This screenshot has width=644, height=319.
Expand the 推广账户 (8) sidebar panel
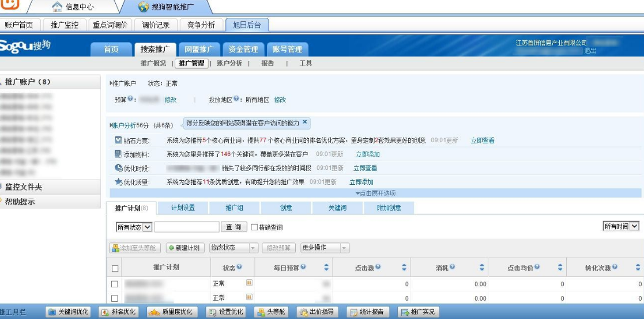pyautogui.click(x=50, y=82)
